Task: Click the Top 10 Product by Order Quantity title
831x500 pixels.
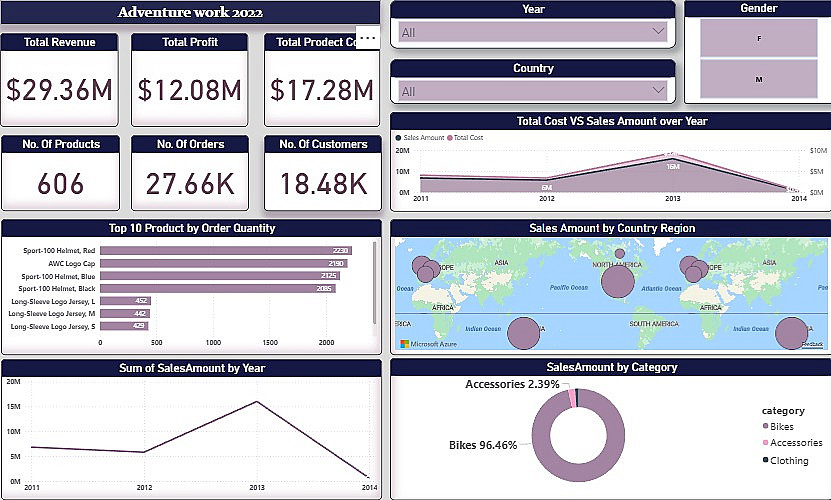Action: [x=192, y=228]
